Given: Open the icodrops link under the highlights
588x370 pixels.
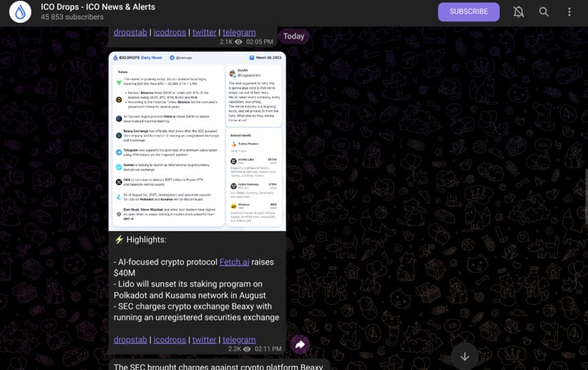Looking at the screenshot, I should [x=169, y=340].
